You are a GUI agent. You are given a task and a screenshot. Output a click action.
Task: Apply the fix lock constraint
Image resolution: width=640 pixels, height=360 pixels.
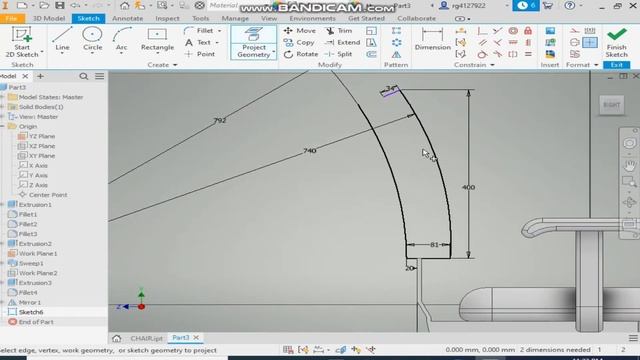[x=528, y=31]
